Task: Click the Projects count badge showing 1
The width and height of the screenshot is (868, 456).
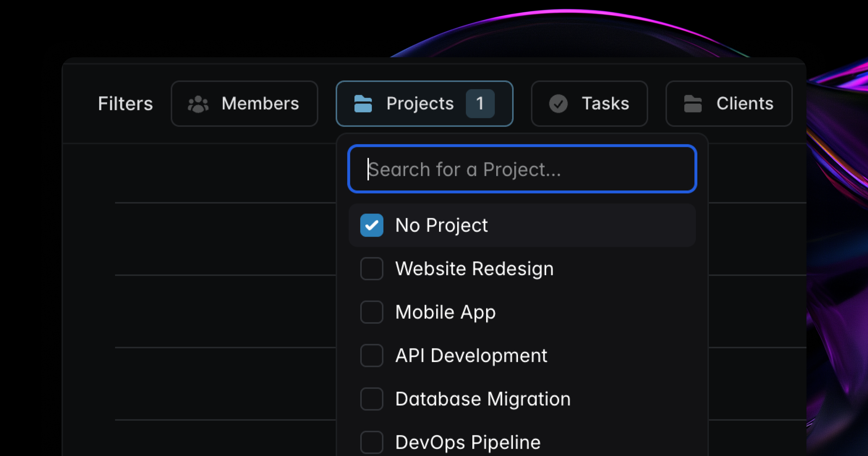Action: (x=480, y=104)
